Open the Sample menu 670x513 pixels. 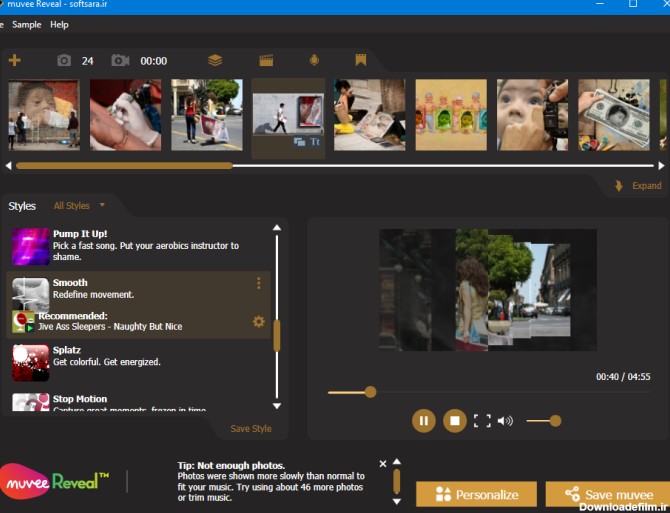(x=26, y=25)
